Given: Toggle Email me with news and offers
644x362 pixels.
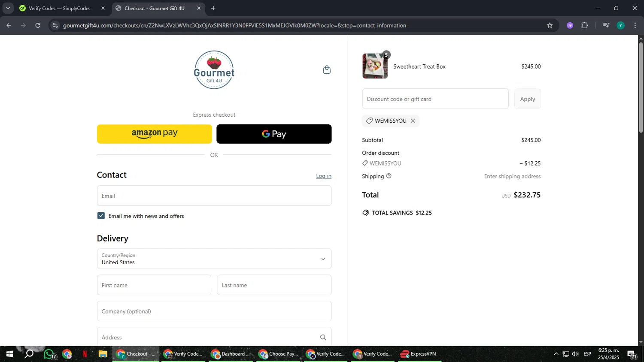Looking at the screenshot, I should pos(101,216).
